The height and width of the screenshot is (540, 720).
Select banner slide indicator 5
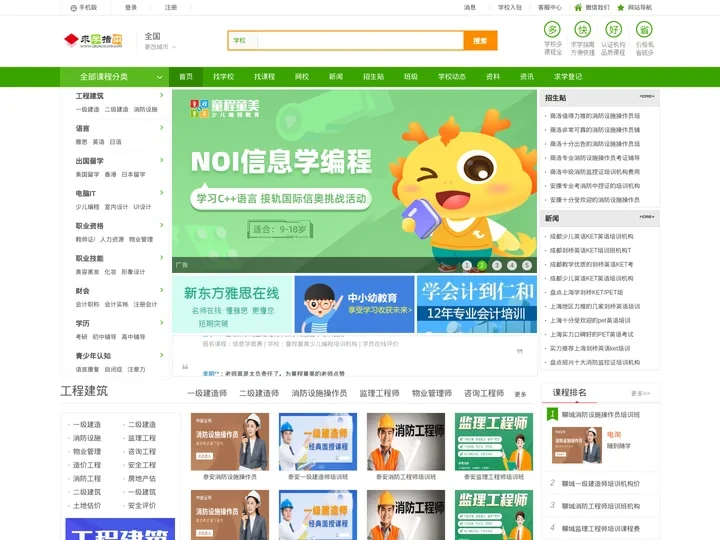[527, 265]
